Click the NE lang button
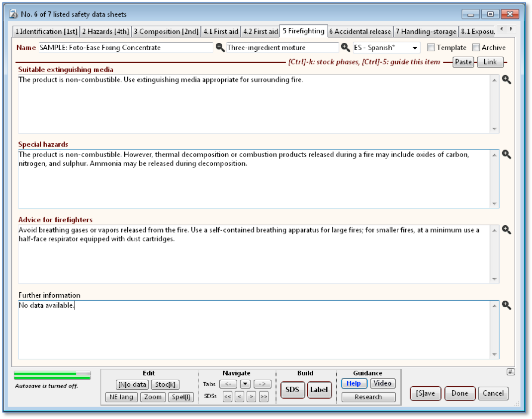The image size is (532, 419). pyautogui.click(x=121, y=397)
